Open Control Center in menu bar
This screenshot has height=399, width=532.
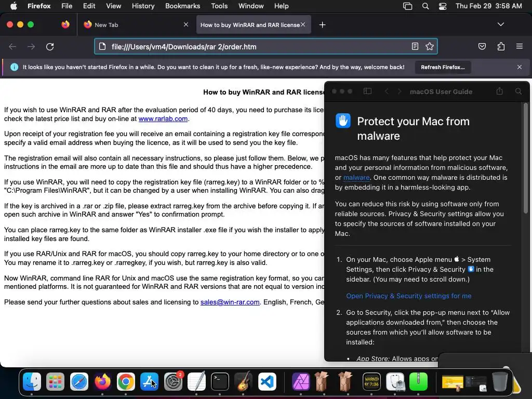click(x=443, y=6)
